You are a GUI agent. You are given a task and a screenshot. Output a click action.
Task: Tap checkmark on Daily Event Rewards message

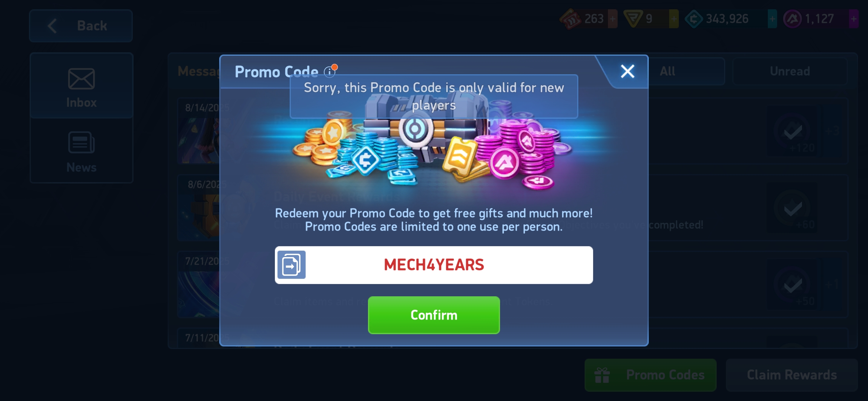(x=793, y=208)
